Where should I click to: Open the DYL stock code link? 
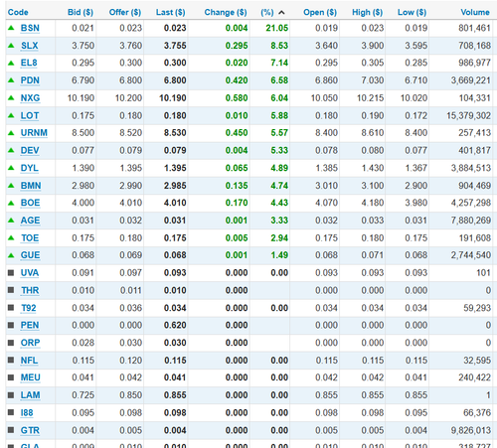(30, 168)
